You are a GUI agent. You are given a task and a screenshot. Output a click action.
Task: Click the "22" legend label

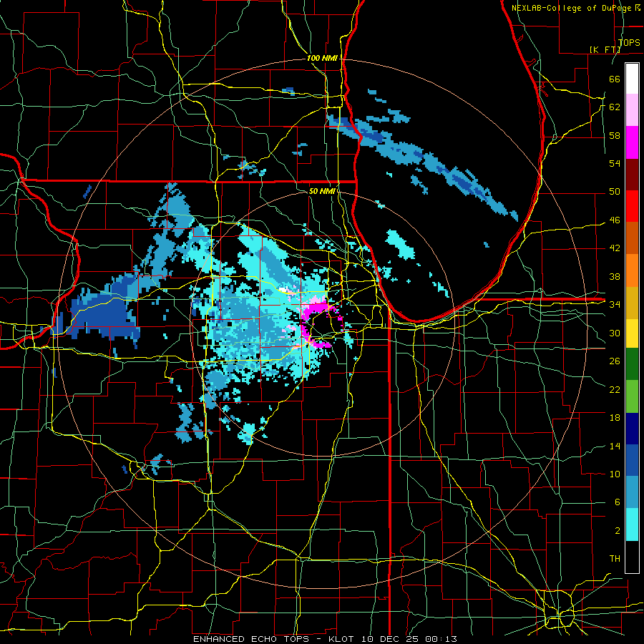pos(615,389)
